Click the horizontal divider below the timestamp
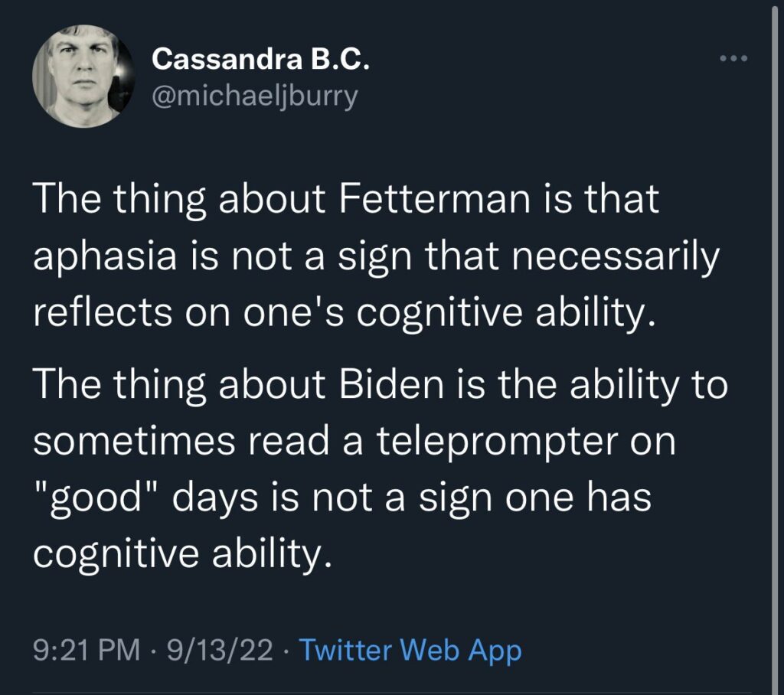Viewport: 784px width, 695px height. click(x=391, y=693)
